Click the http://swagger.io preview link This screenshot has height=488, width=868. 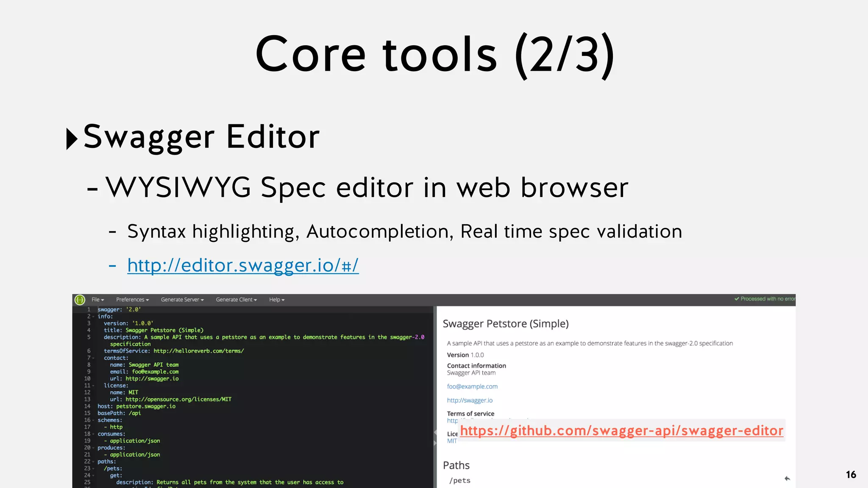point(470,400)
